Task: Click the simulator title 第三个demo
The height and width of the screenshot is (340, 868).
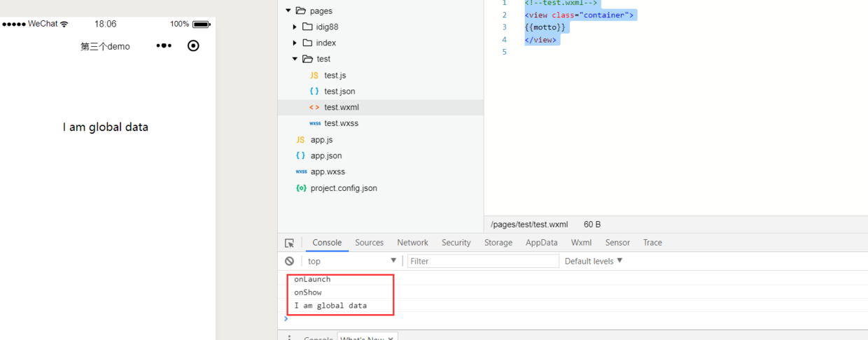Action: (x=105, y=46)
